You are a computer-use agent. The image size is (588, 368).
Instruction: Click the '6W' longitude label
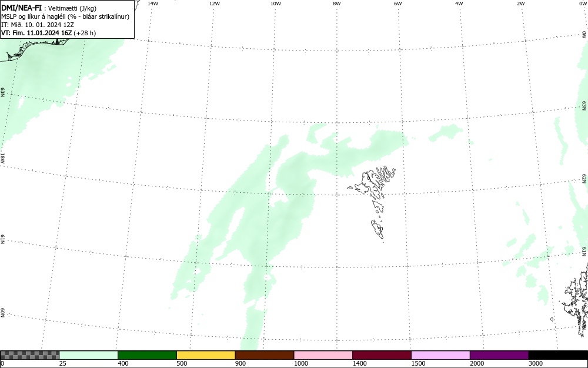[398, 4]
